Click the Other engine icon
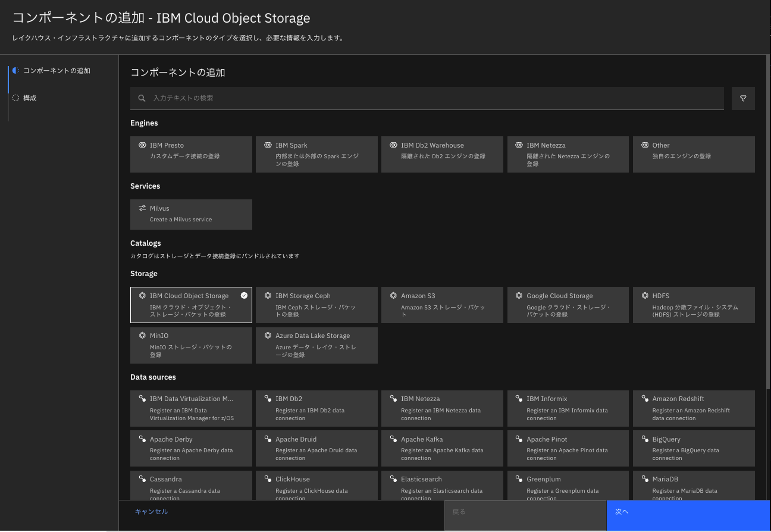This screenshot has width=771, height=532. pos(644,145)
